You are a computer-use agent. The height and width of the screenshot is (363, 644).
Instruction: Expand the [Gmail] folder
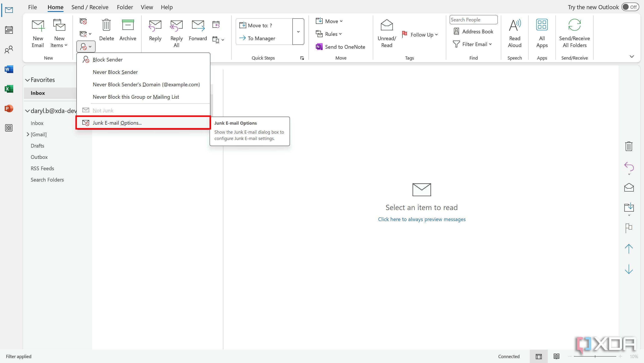pos(28,134)
